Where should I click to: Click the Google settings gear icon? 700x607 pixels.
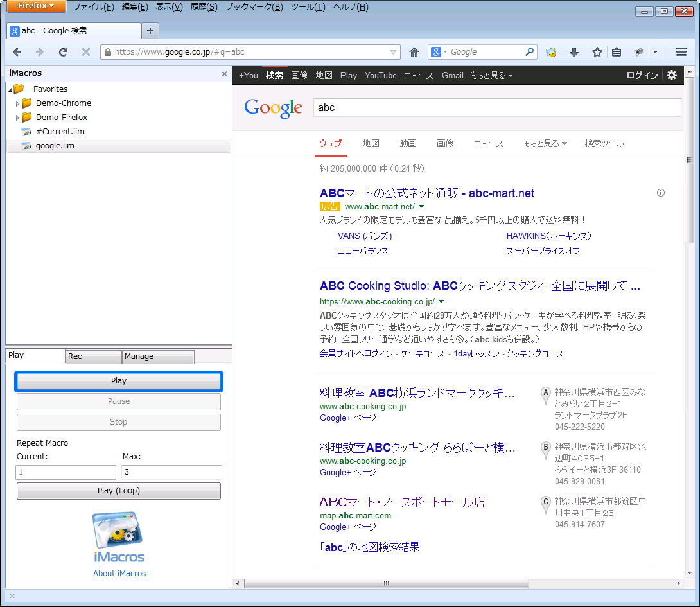tap(672, 75)
